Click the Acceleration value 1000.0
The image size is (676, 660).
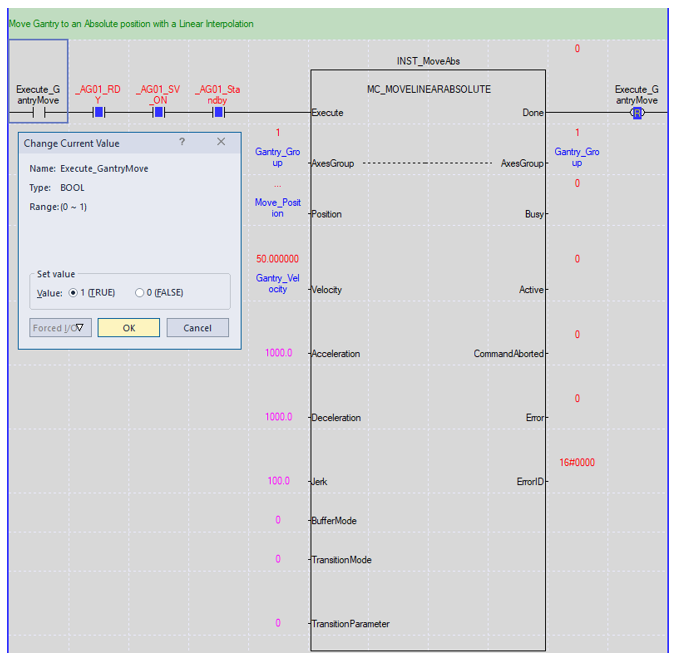[279, 353]
